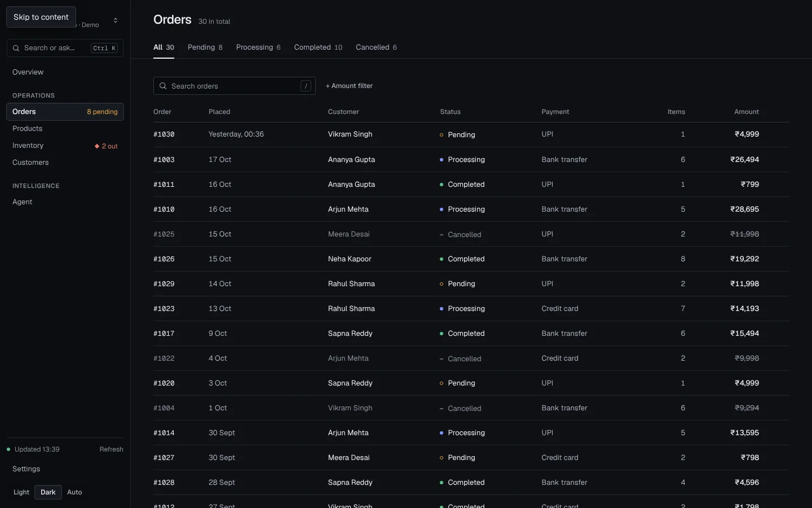Image resolution: width=812 pixels, height=508 pixels.
Task: Click the struck-through amount ₹9,998
Action: point(747,358)
